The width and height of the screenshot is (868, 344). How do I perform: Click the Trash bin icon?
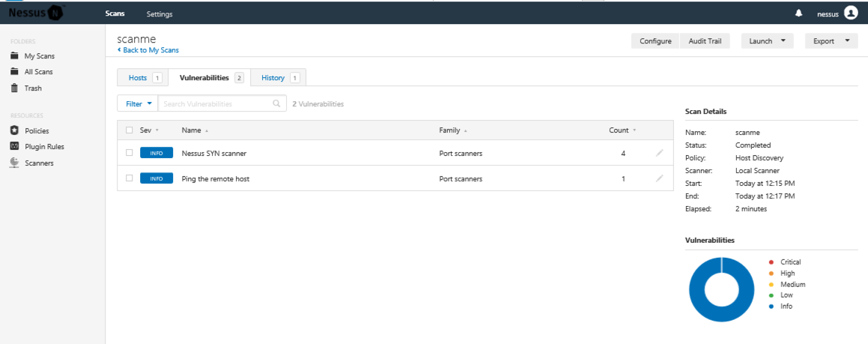(14, 88)
